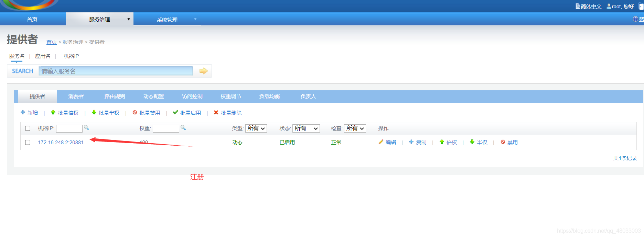Screen dimensions: 644x237
Task: Expand the 服务治理 menu arrow
Action: (x=129, y=19)
